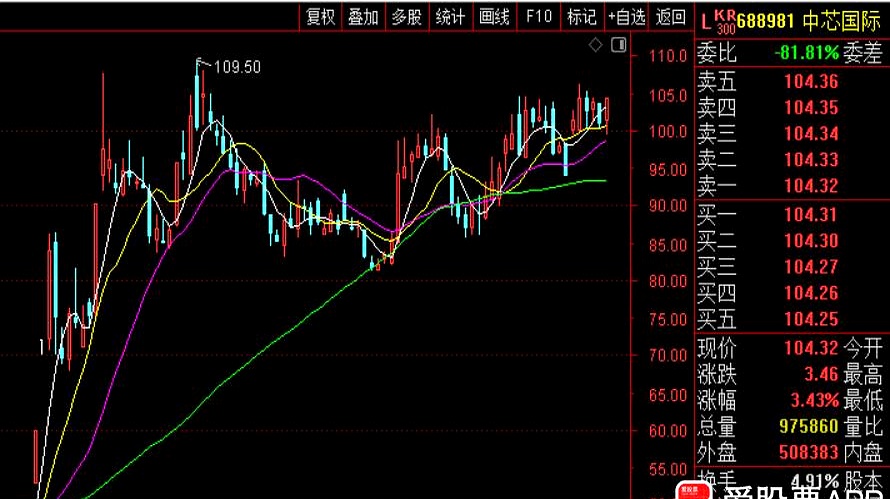
Task: Select the 买一 bid price 104.31
Action: click(x=811, y=214)
